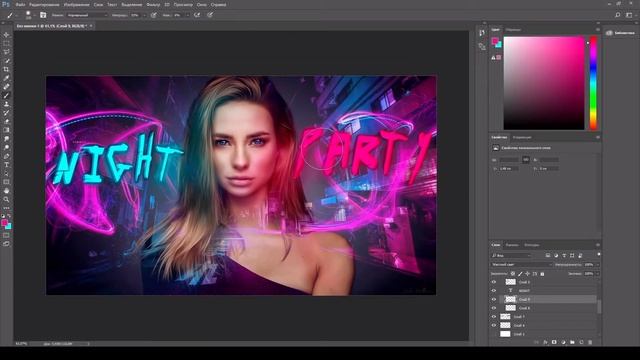Screen dimensions: 640x360
Task: Open the layer filter kind dropdown
Action: pyautogui.click(x=511, y=256)
